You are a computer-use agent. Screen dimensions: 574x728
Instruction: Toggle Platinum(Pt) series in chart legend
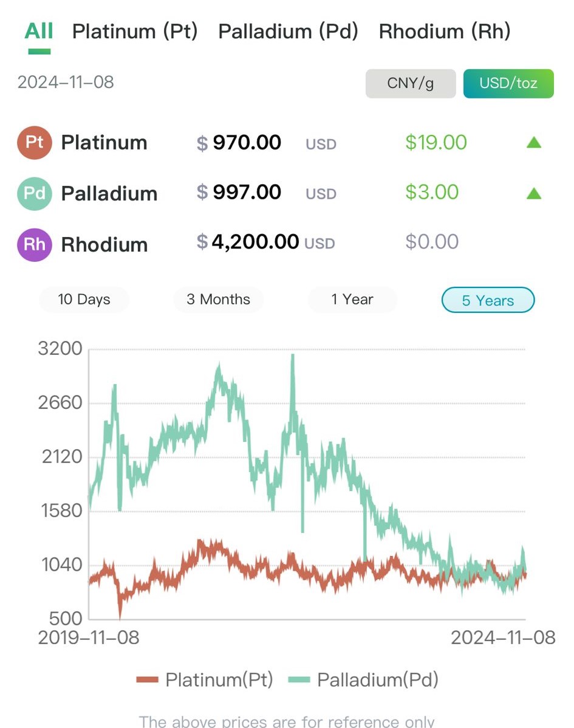[x=205, y=679]
